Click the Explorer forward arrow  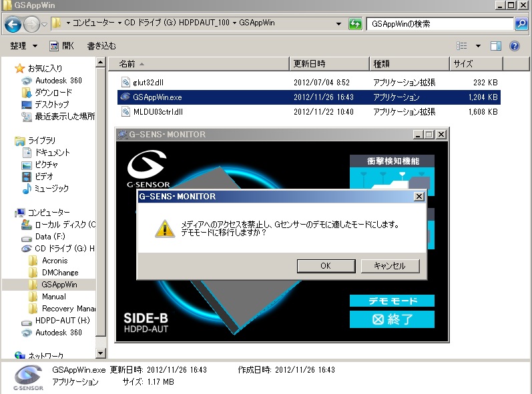pyautogui.click(x=31, y=25)
